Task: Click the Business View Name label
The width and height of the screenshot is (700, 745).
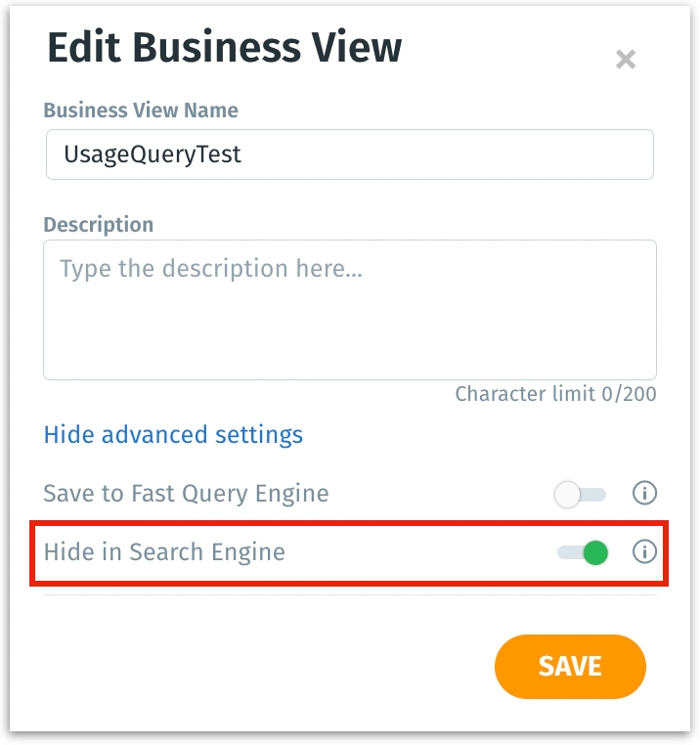Action: (x=141, y=110)
